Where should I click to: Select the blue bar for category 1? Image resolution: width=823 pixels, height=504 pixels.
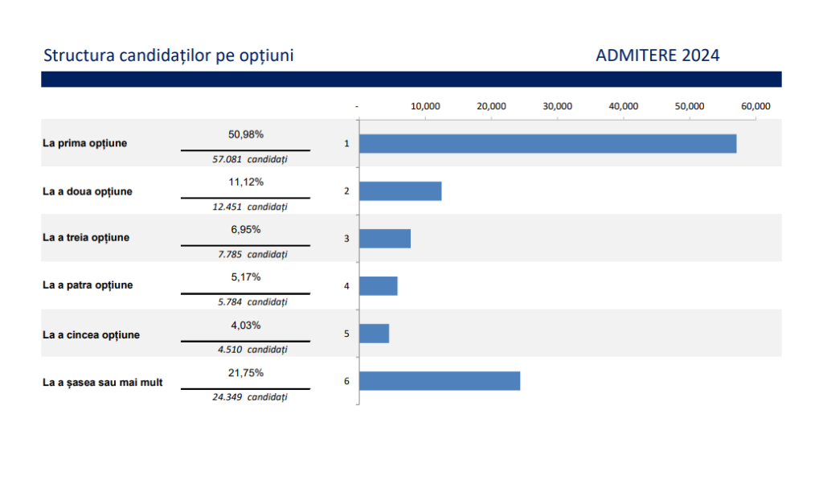547,144
